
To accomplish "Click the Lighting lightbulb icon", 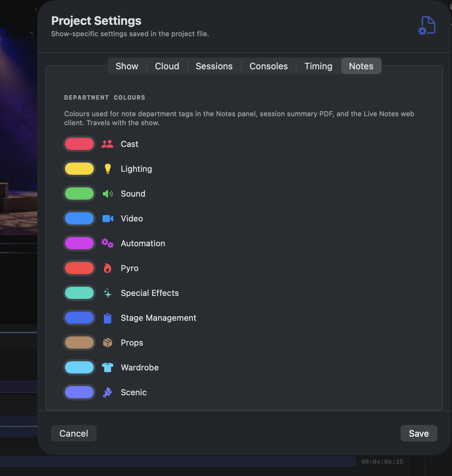I will 108,169.
